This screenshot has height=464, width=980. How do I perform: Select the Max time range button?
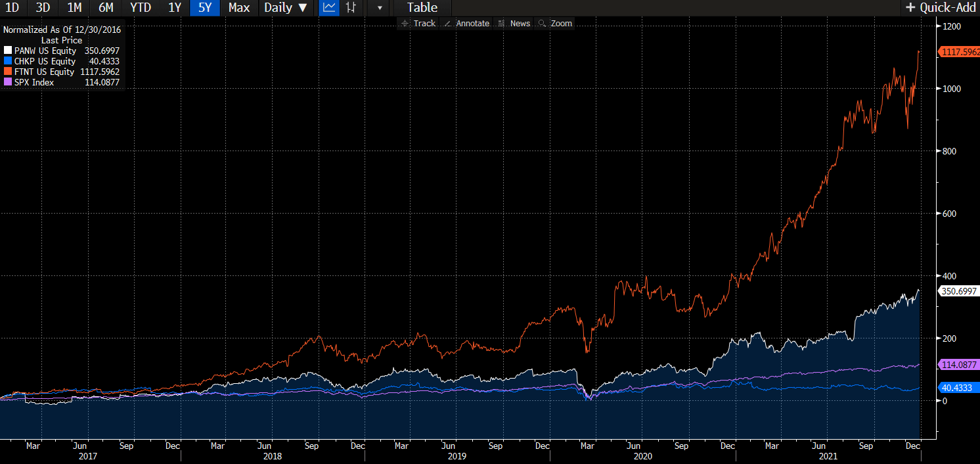[239, 8]
